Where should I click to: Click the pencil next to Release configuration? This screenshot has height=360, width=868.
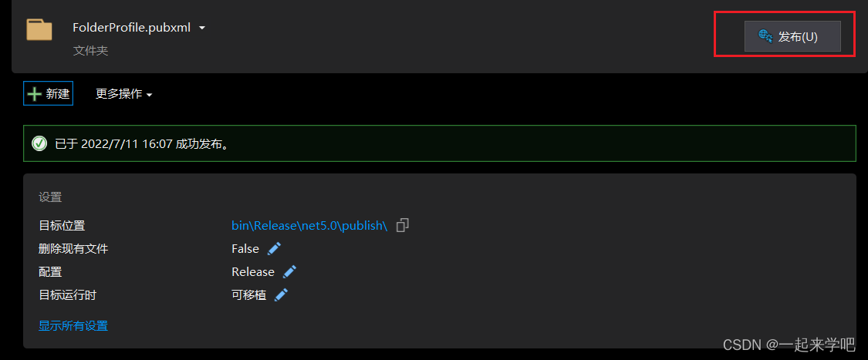point(289,271)
